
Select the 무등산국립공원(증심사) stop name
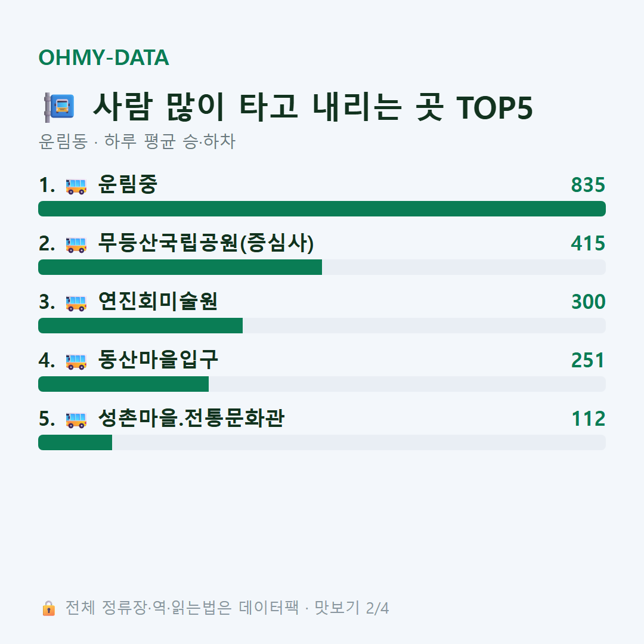click(206, 243)
